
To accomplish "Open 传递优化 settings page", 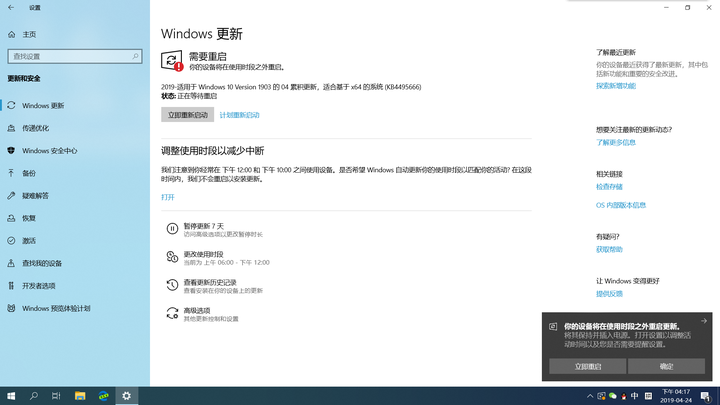I will pyautogui.click(x=75, y=128).
